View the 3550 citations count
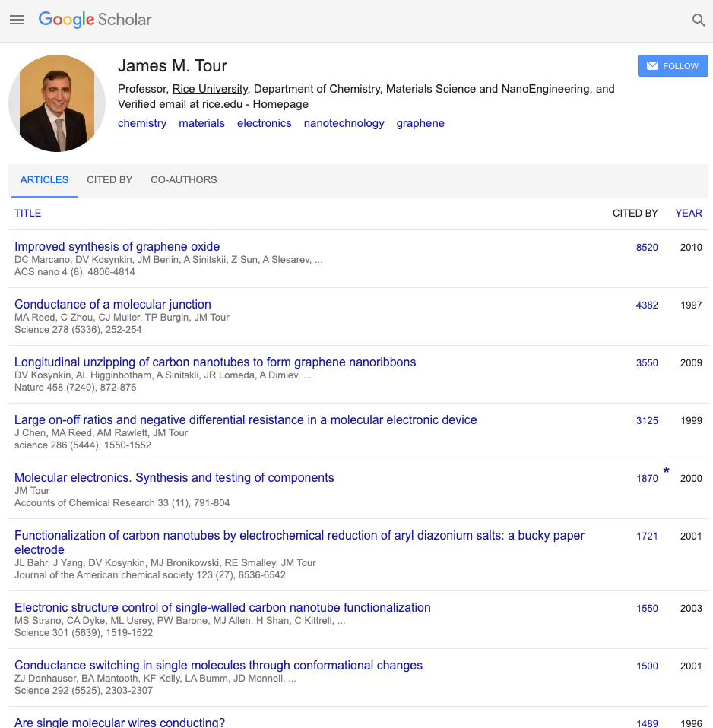 pos(647,363)
